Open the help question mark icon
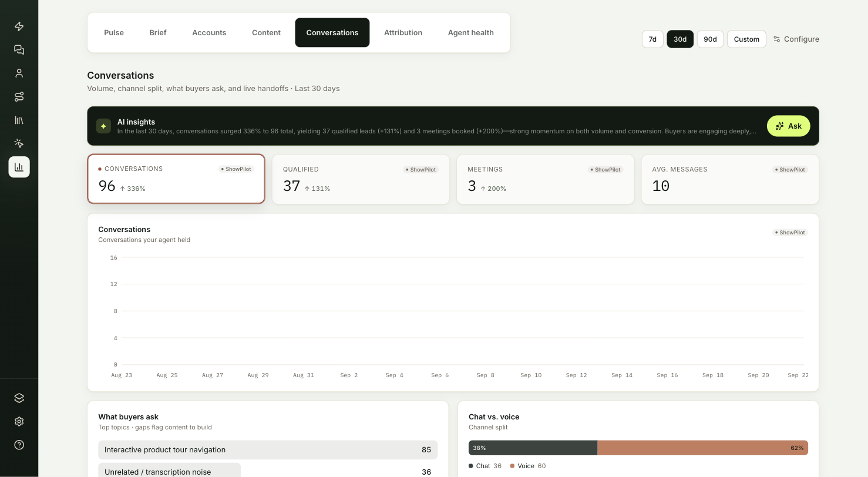This screenshot has height=477, width=868. 19,445
